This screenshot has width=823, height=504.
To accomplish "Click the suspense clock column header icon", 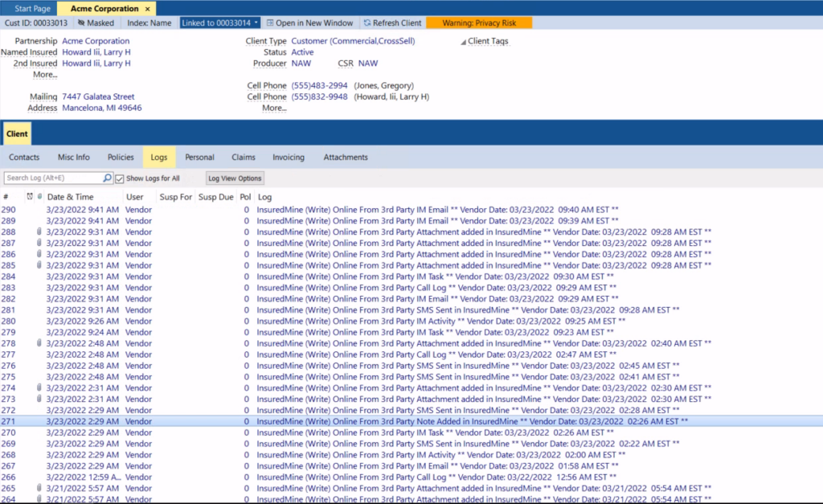I will (30, 196).
